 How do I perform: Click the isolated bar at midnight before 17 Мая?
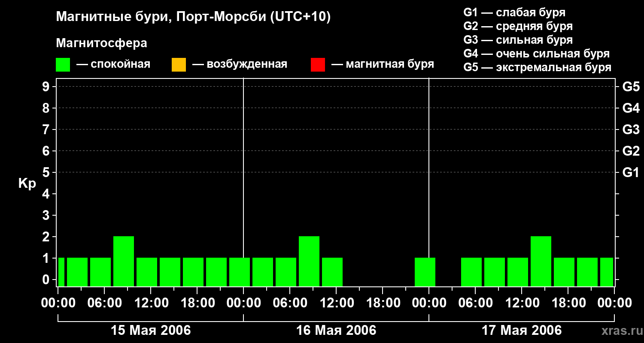click(x=425, y=272)
